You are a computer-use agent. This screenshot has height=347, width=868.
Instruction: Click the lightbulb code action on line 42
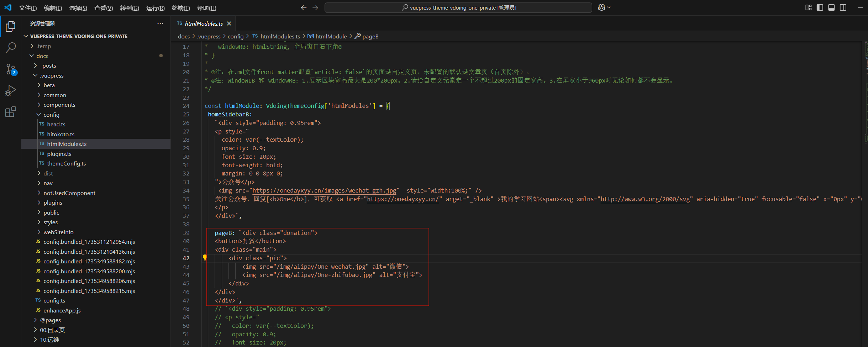click(205, 258)
